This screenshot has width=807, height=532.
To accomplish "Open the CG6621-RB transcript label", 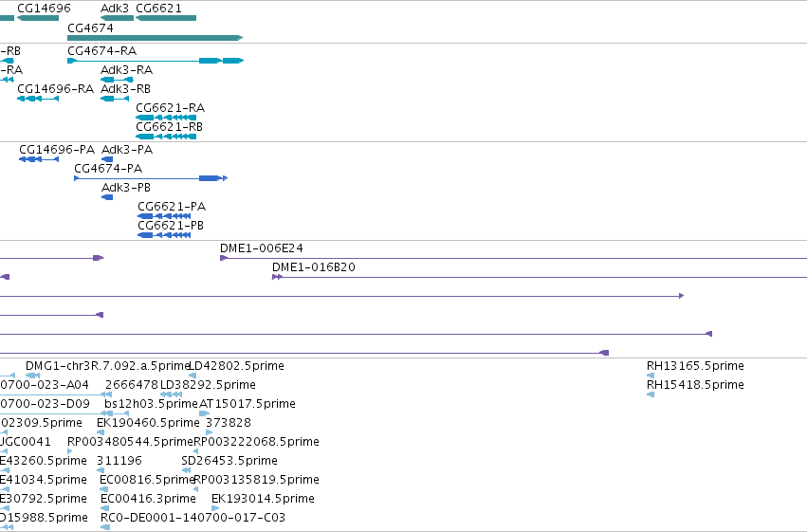I will click(170, 127).
